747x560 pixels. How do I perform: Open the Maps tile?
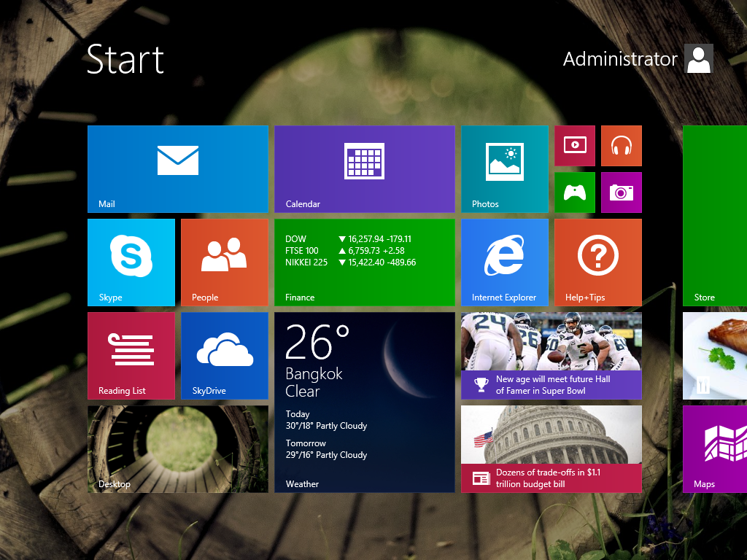[715, 449]
